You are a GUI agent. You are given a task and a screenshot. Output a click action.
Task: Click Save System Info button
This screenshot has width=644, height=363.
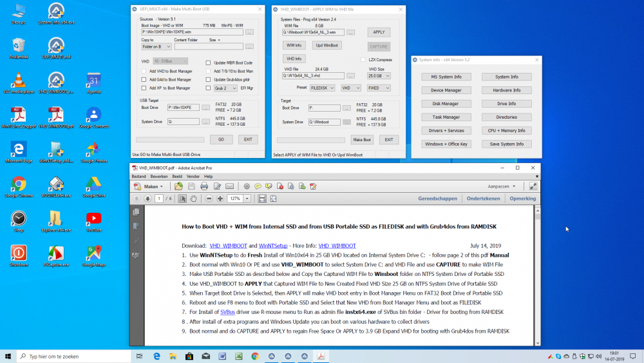506,144
